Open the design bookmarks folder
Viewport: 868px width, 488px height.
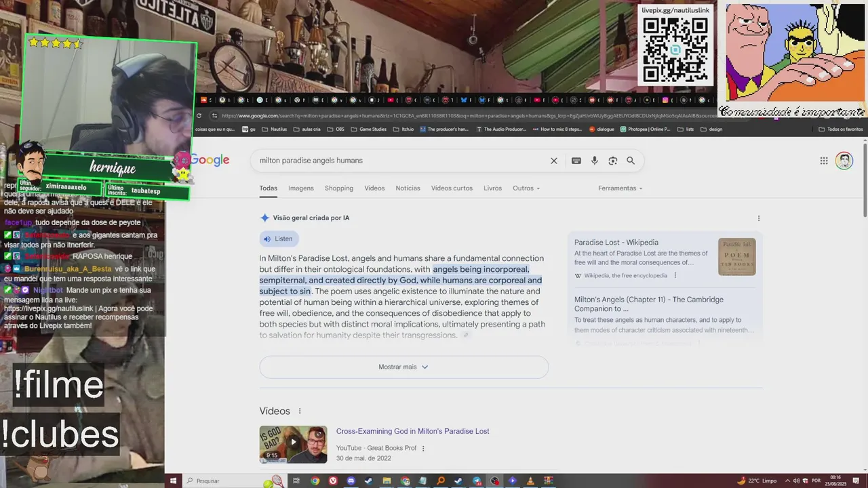(x=711, y=129)
